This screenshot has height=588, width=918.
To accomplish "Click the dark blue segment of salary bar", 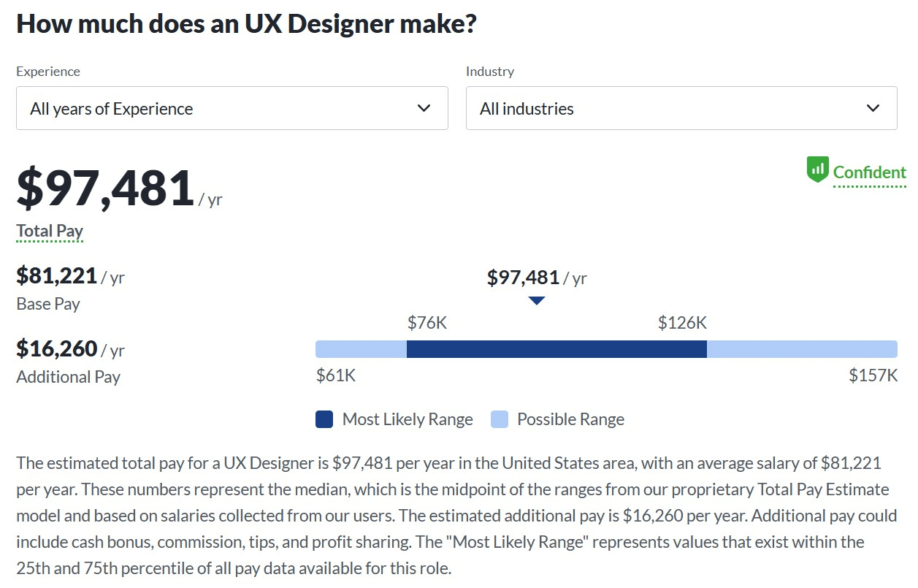I will click(556, 349).
